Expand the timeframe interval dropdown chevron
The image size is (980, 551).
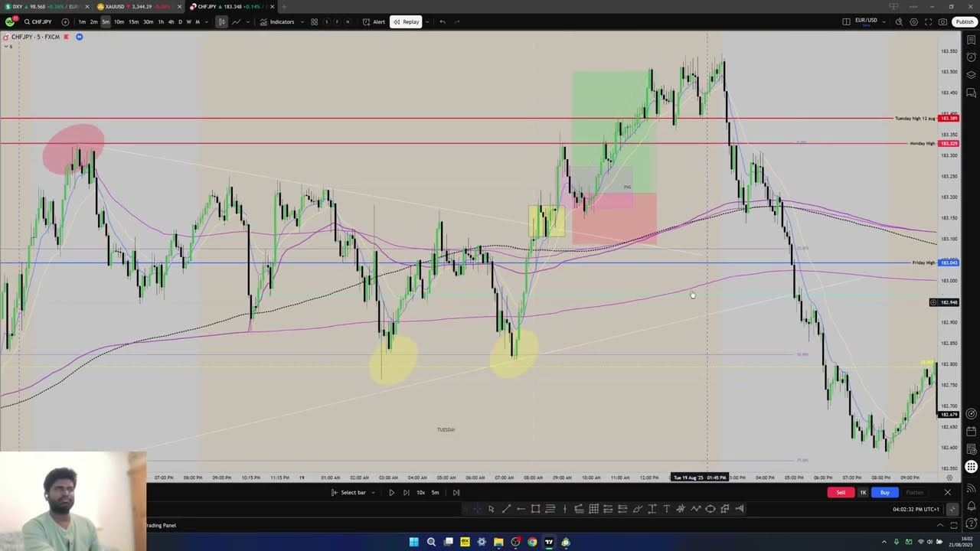pos(207,21)
